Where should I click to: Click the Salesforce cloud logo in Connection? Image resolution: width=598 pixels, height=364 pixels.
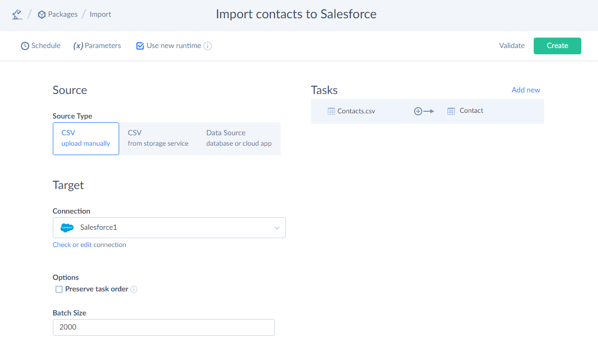point(67,228)
